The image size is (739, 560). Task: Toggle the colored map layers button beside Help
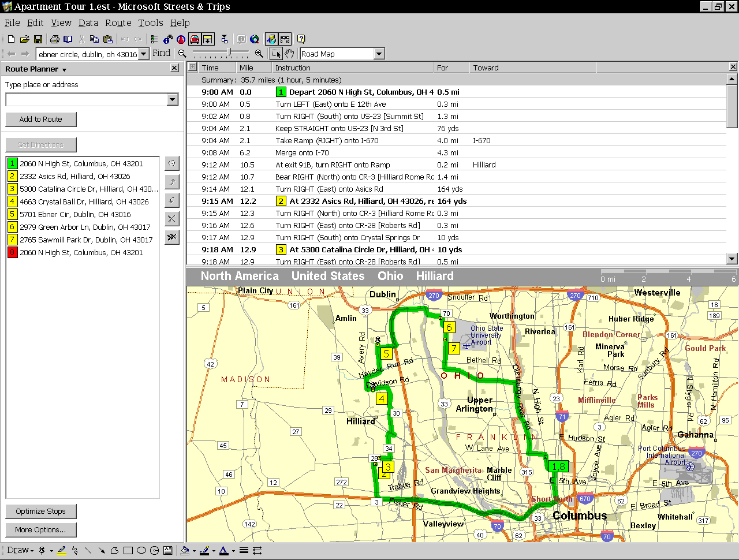(x=271, y=39)
